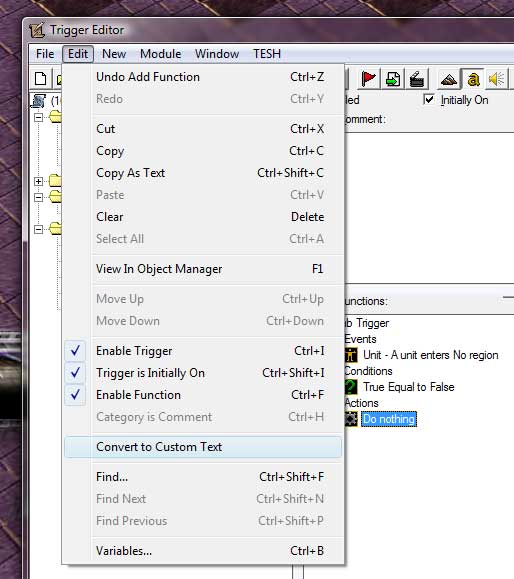
Task: Choose Undo Add Function
Action: [x=202, y=77]
